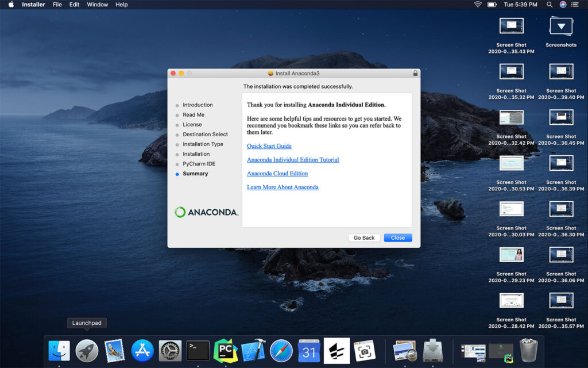This screenshot has height=368, width=588.
Task: Click the battery status icon
Action: 492,5
